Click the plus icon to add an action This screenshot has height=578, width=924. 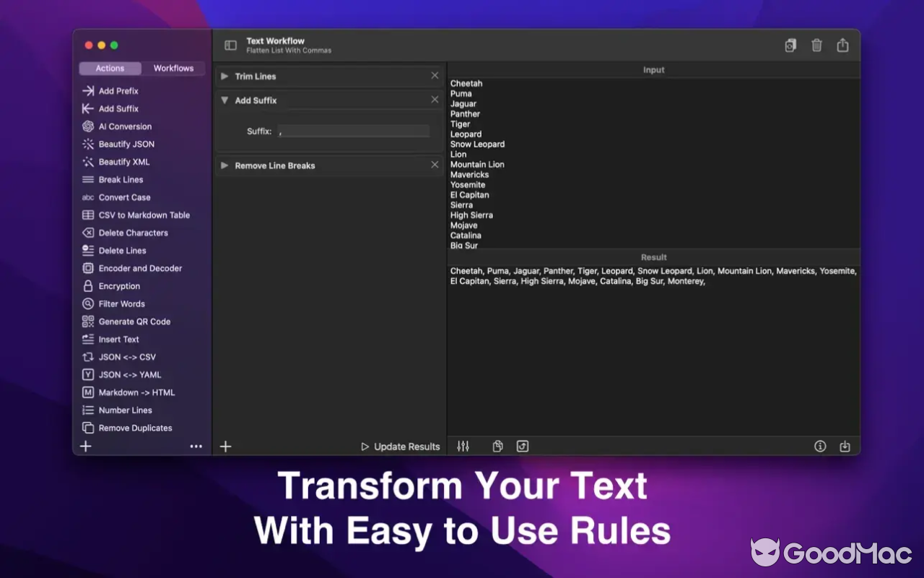[225, 446]
